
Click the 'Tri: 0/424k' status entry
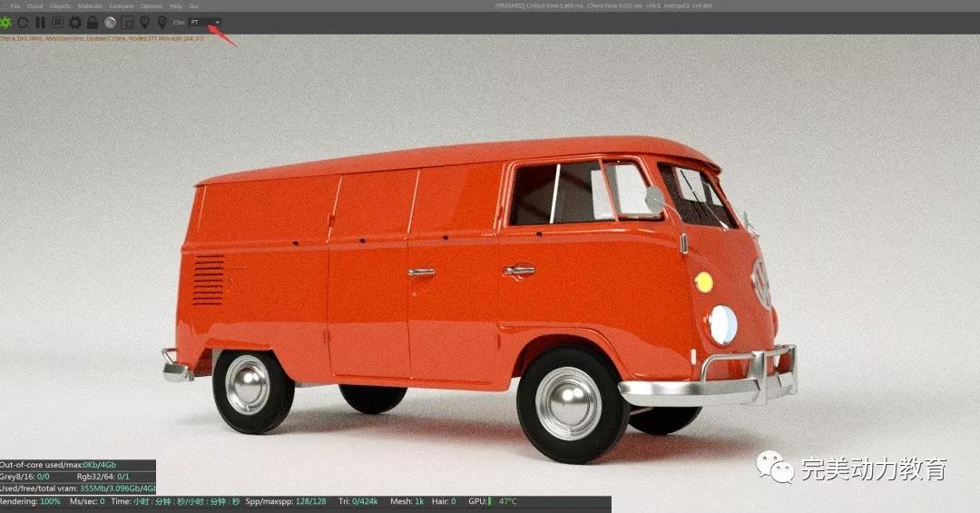358,502
